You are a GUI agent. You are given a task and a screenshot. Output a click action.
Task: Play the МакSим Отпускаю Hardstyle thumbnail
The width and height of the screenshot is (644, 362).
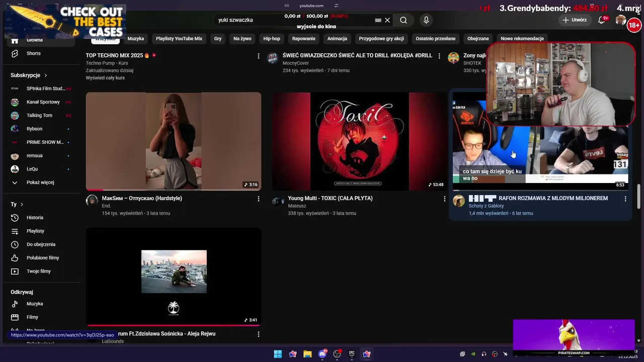pyautogui.click(x=174, y=141)
